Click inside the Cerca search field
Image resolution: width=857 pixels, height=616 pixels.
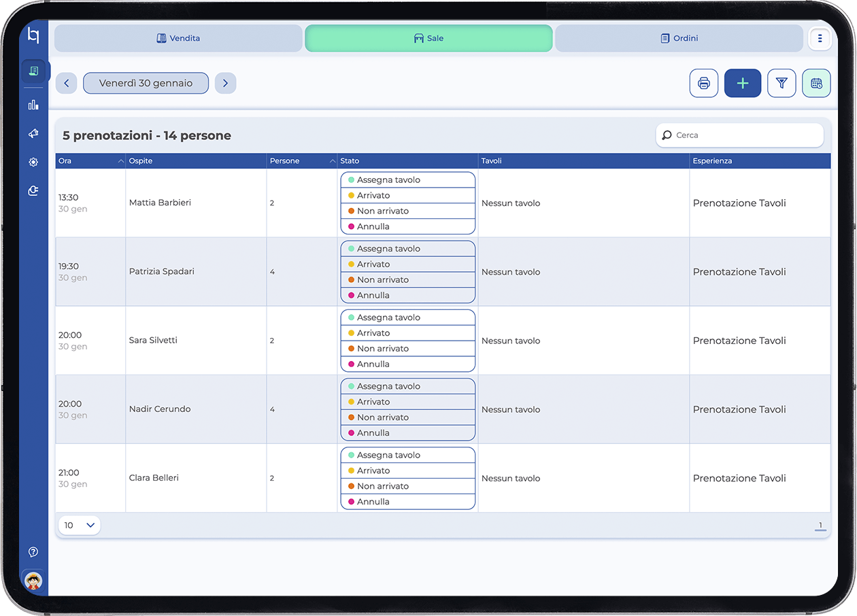739,135
